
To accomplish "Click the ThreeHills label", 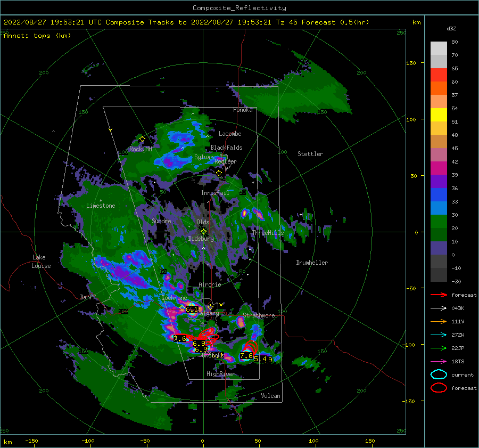I will point(268,233).
